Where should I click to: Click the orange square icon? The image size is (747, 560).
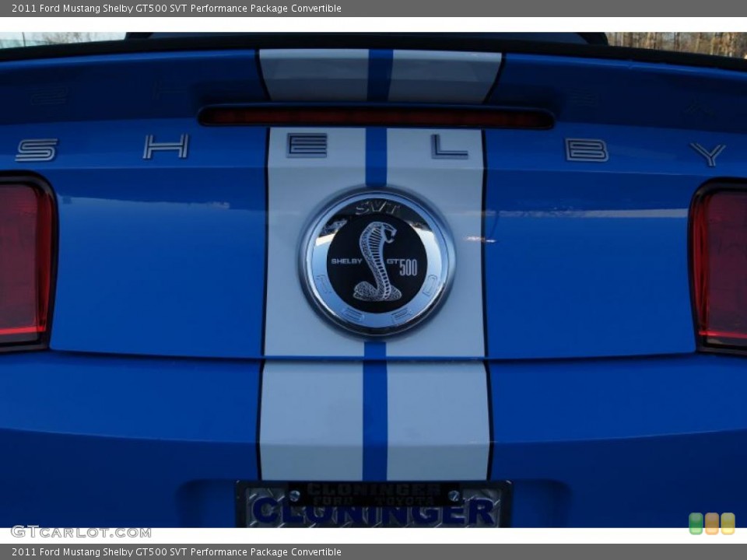coord(712,523)
